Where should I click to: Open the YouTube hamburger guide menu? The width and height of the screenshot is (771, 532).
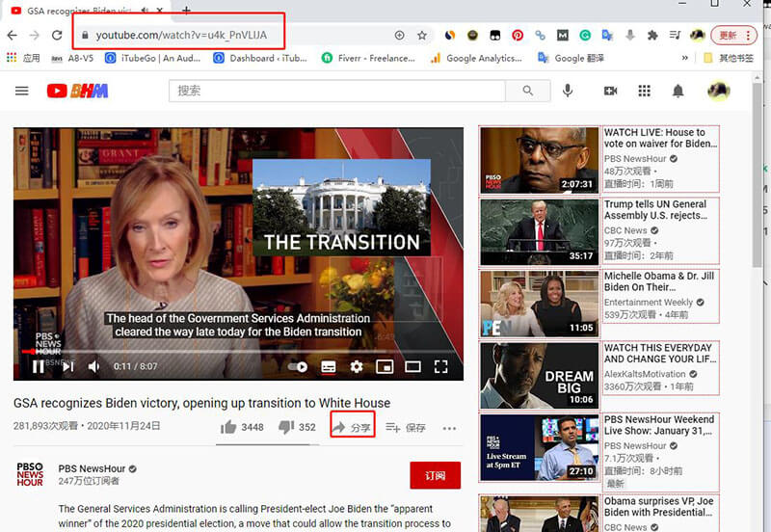tap(21, 91)
